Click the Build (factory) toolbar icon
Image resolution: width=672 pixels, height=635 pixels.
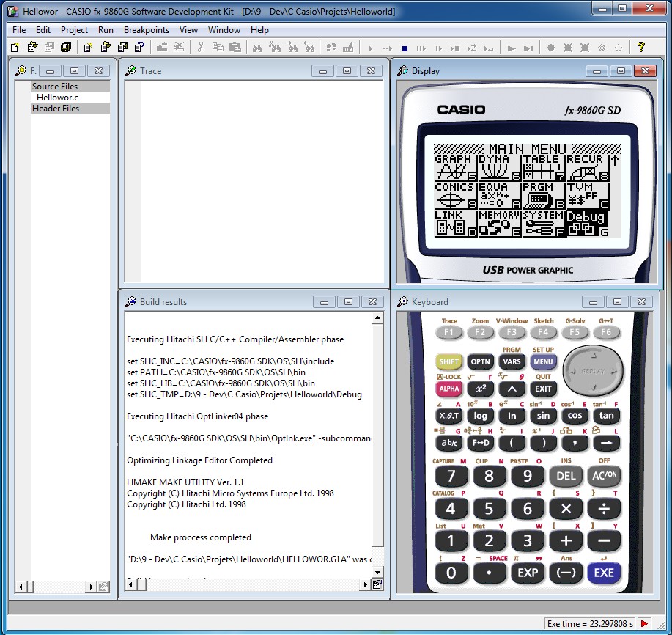(162, 47)
